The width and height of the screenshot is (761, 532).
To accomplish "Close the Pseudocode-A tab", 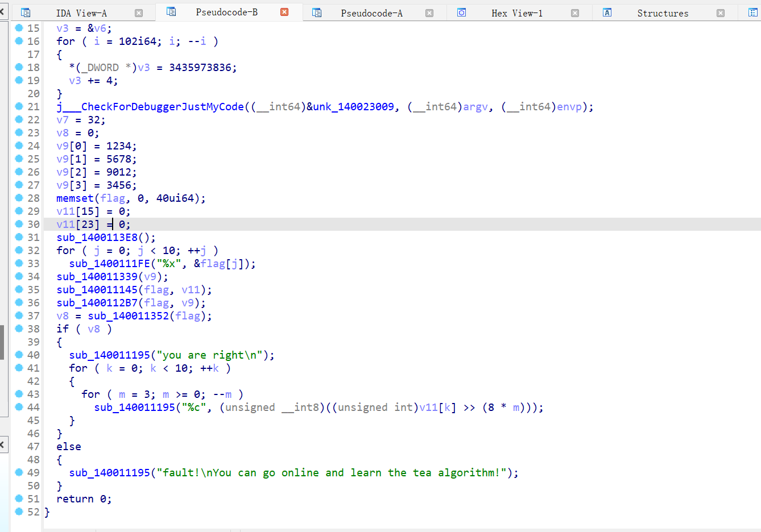I will click(x=429, y=13).
